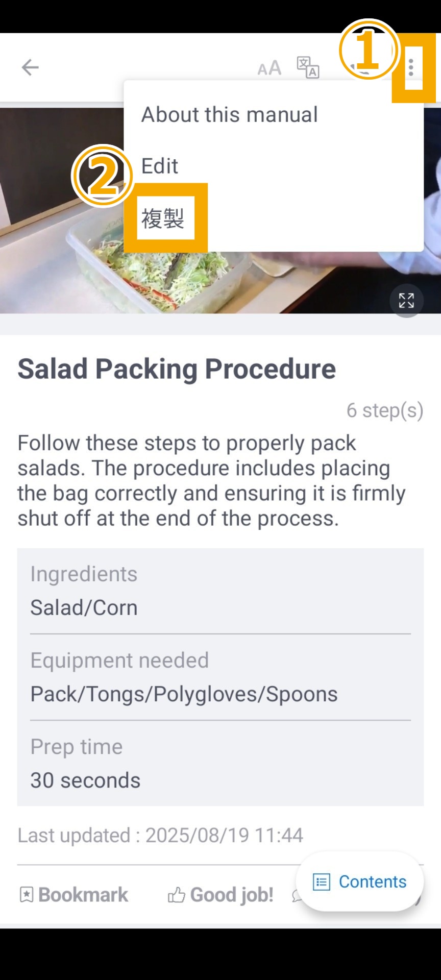
Task: Tap the Salad Packing Procedure title
Action: pyautogui.click(x=177, y=369)
